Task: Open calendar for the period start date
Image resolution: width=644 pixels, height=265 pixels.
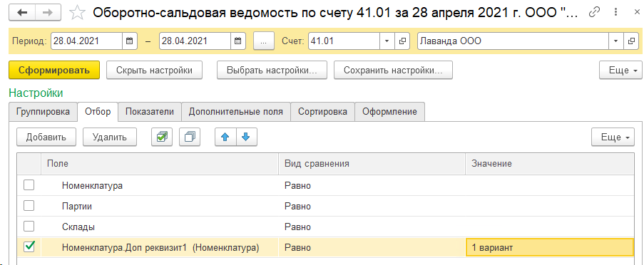Action: pos(129,41)
